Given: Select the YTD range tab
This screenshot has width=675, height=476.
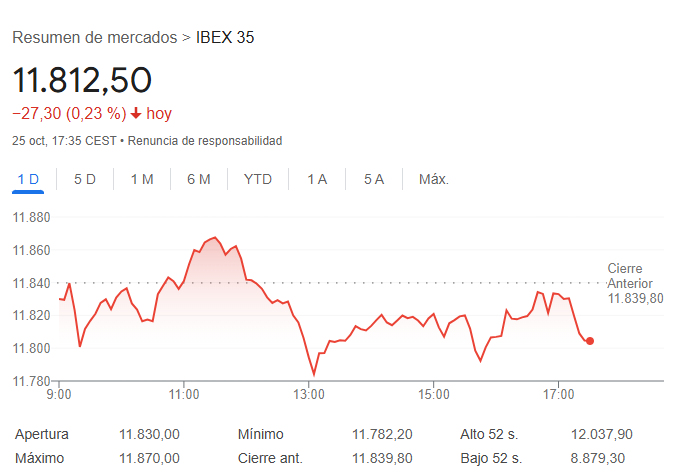Looking at the screenshot, I should click(258, 179).
